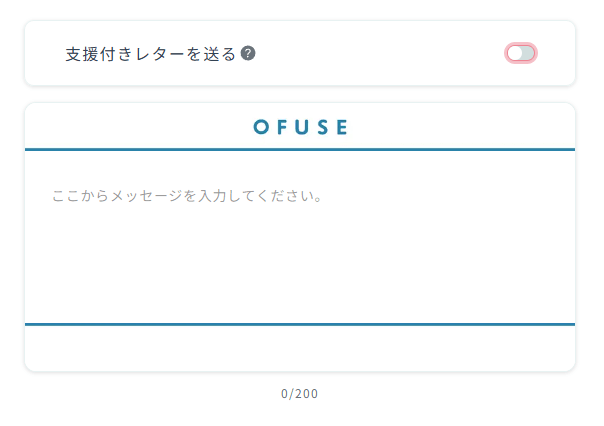Click the OFUSE logo in letter header

(x=300, y=127)
